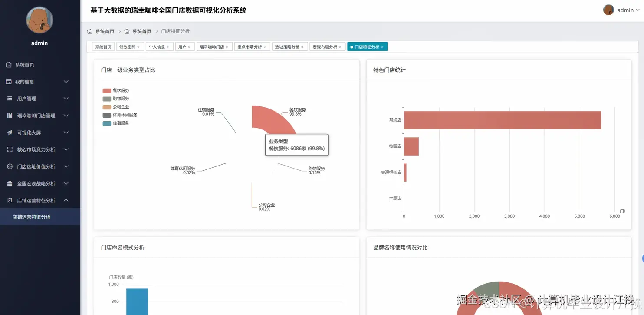Screen dimensions: 644x315
Task: Toggle the 公司企业 legend item
Action: pos(116,107)
